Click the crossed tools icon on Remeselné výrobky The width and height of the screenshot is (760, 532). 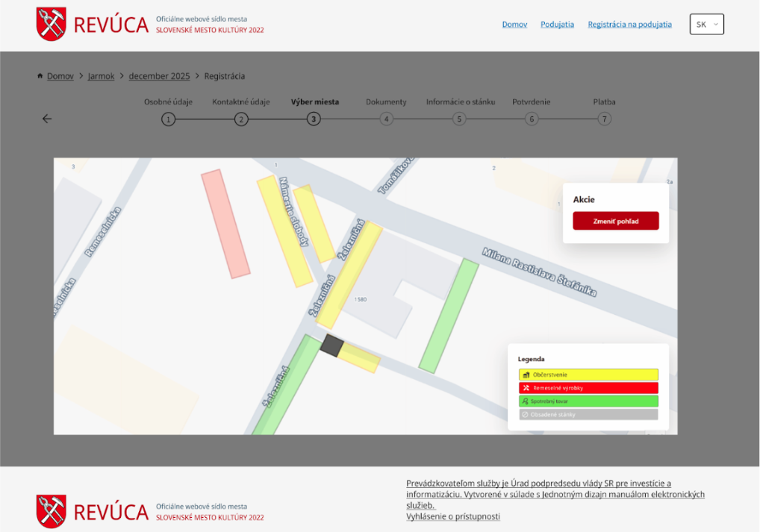click(x=525, y=387)
